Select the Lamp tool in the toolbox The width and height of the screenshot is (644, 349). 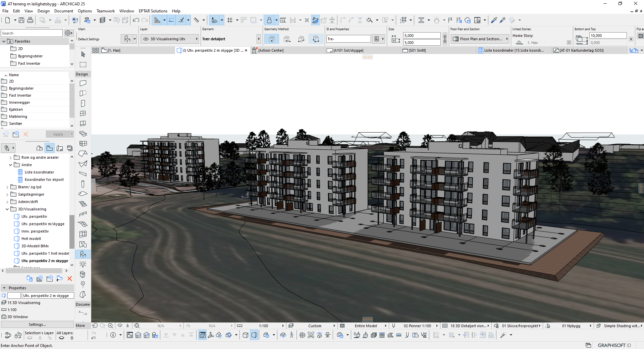(83, 264)
